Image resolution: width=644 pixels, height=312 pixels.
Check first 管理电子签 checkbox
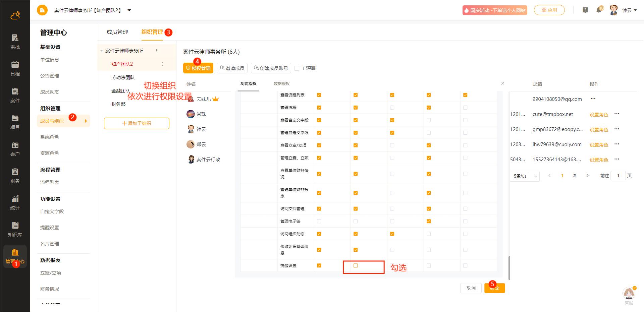tap(319, 221)
